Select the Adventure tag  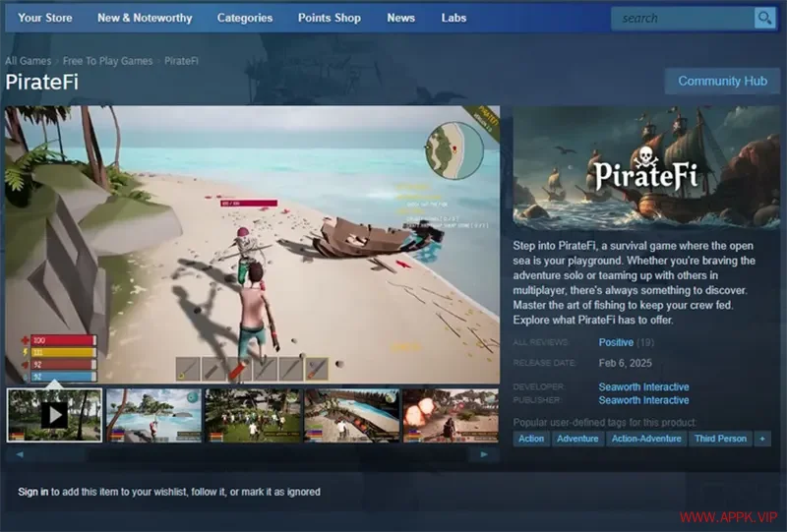click(x=577, y=439)
